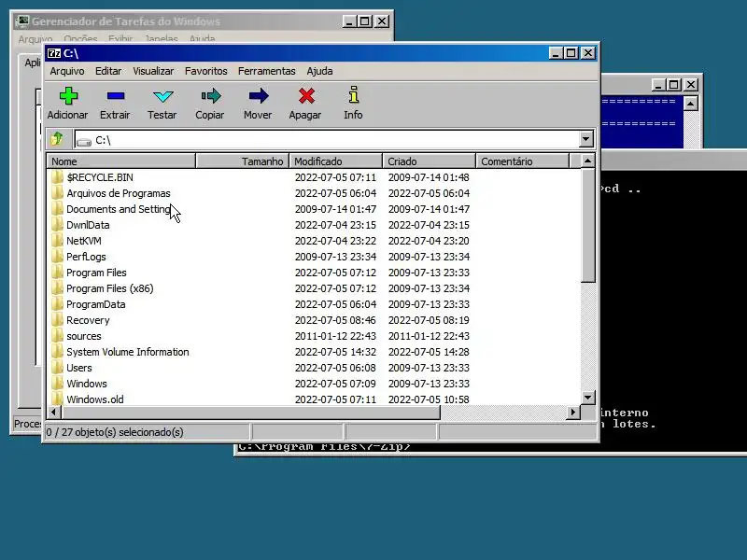Select the Testar checkmark icon

click(x=162, y=96)
